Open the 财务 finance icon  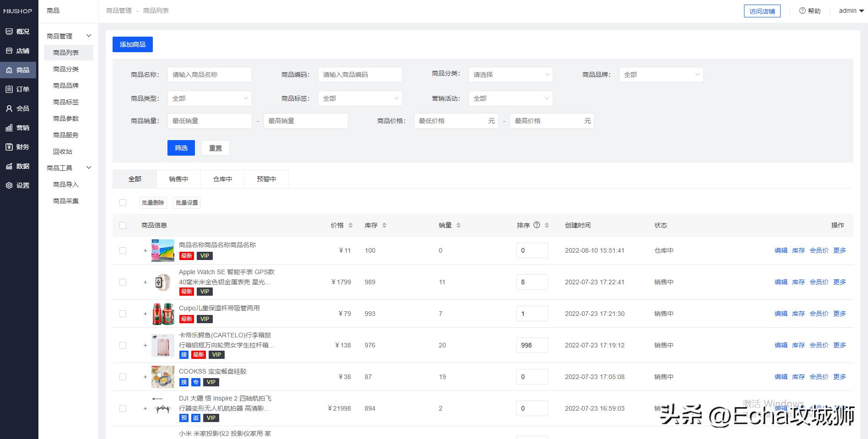[x=9, y=147]
